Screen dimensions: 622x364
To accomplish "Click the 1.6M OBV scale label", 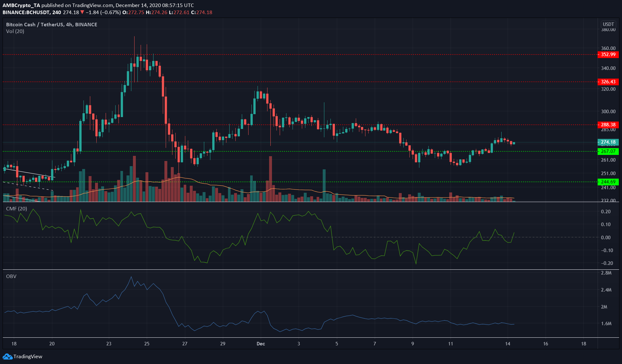I will [606, 324].
